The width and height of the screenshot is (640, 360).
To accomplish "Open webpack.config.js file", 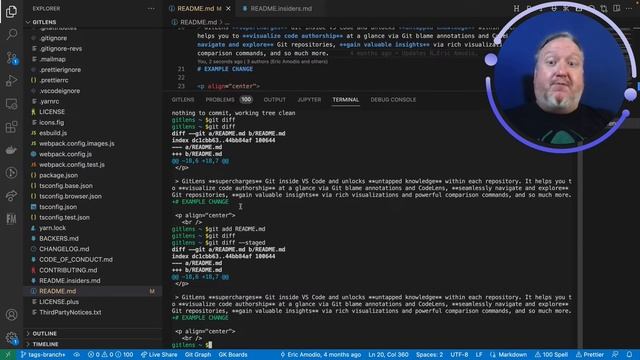I will (65, 154).
